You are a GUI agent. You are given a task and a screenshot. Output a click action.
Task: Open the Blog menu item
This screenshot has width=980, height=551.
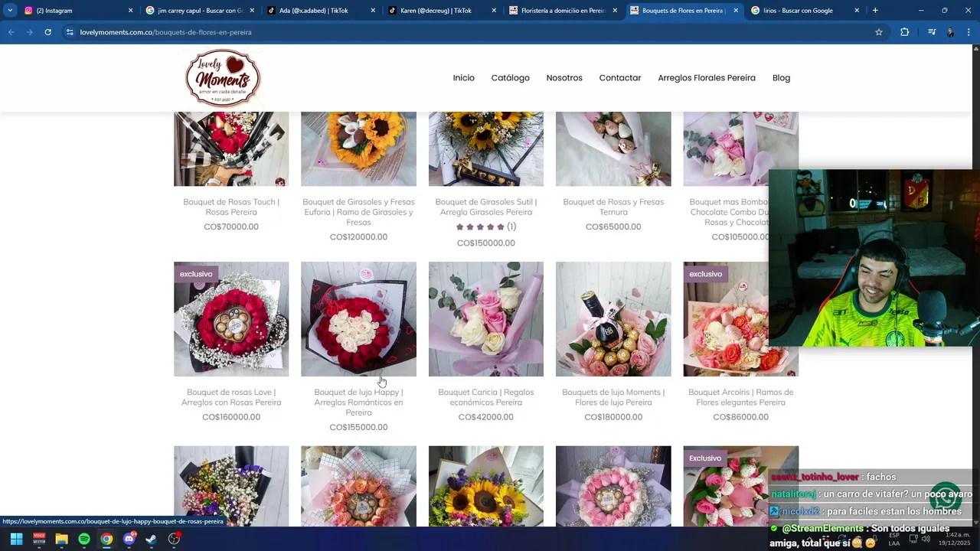[x=781, y=78]
